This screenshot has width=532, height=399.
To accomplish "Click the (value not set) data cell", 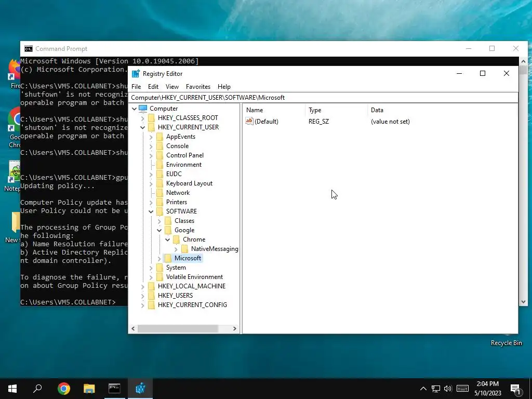I will click(390, 122).
